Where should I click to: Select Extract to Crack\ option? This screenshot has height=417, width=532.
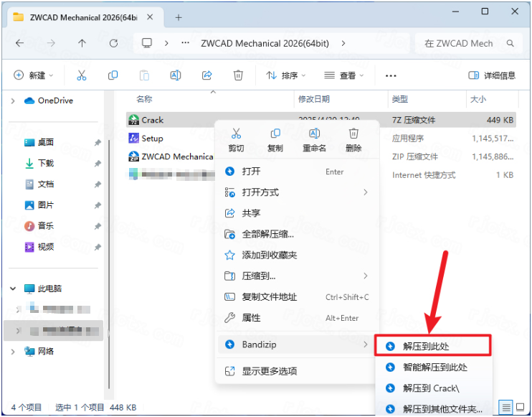430,388
